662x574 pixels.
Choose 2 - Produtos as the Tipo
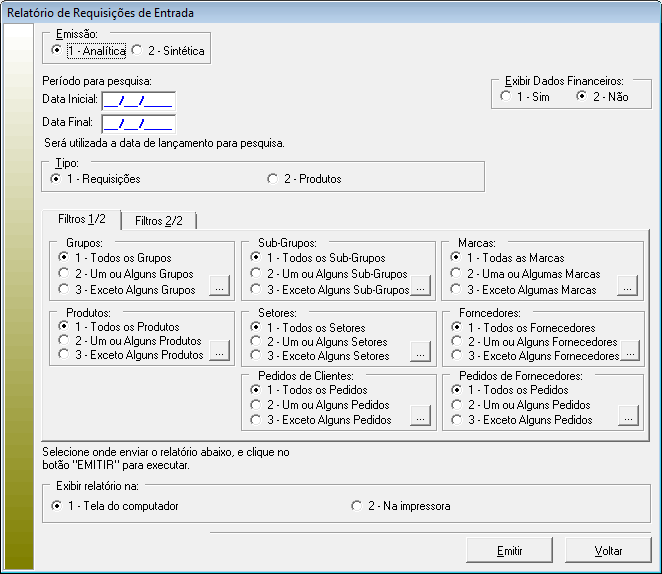tap(272, 179)
